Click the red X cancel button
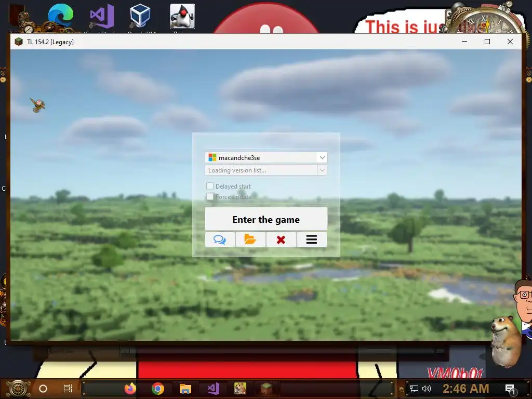Screen dimensions: 532x399 coord(281,240)
